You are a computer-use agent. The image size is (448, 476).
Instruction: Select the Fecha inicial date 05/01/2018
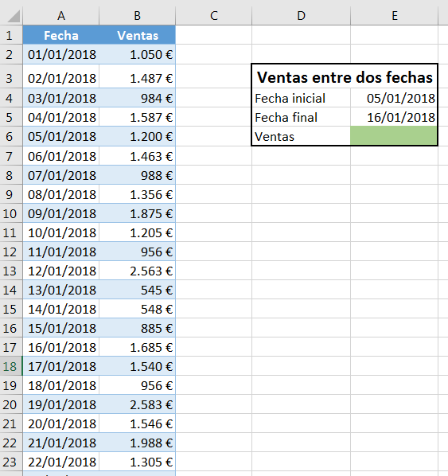[x=394, y=98]
